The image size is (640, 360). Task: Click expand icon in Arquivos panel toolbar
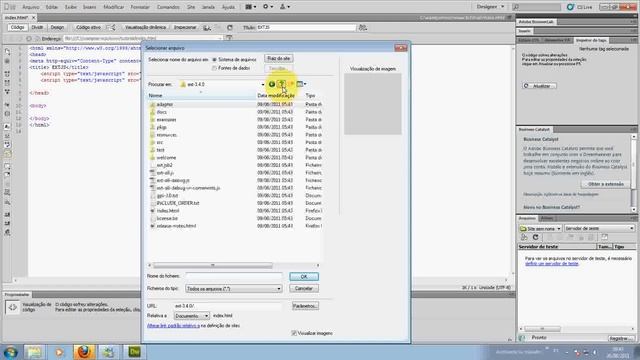click(604, 237)
